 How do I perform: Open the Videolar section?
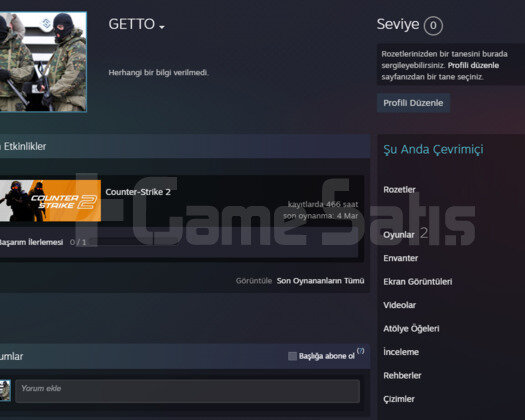pos(400,305)
